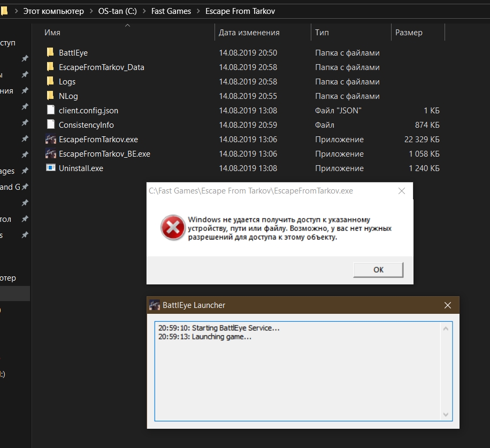Viewport: 490px width, 448px height.
Task: Select the "client.config.json" file name
Action: [88, 110]
